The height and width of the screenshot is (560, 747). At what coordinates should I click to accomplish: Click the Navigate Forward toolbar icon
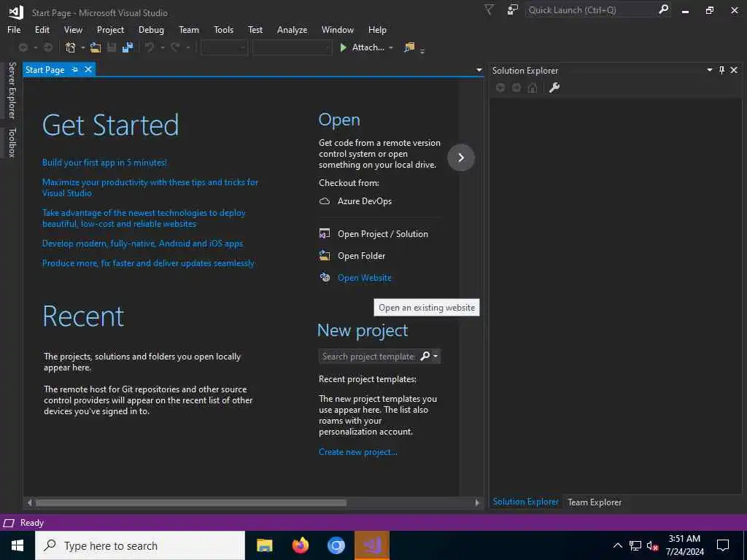click(48, 47)
